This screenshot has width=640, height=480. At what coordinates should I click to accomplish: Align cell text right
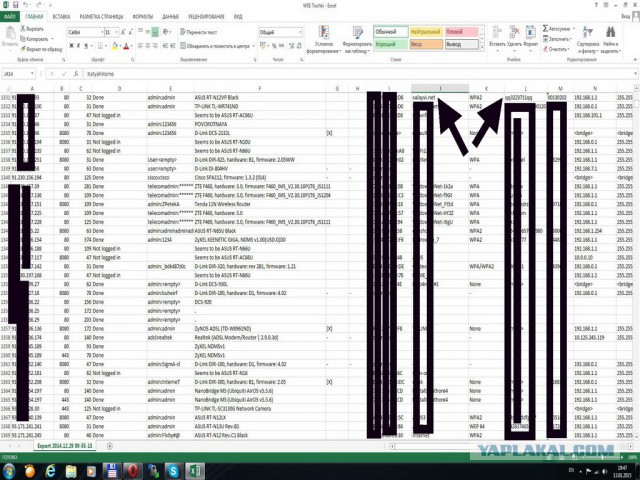[x=155, y=46]
